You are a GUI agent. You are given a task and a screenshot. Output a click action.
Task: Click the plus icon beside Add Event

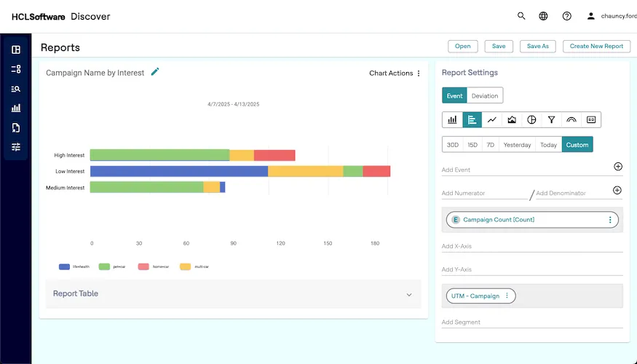point(617,167)
